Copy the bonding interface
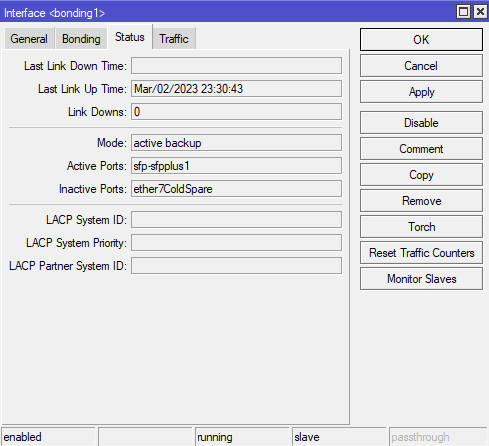This screenshot has height=446, width=489. click(x=421, y=175)
